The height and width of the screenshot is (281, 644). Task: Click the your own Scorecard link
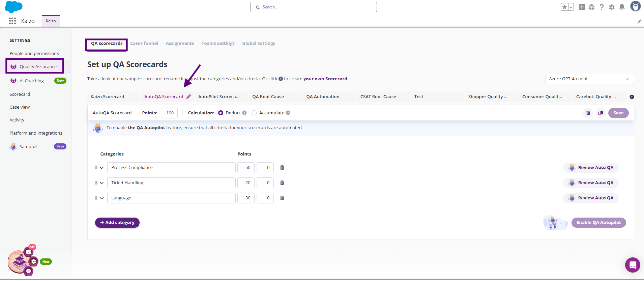326,79
